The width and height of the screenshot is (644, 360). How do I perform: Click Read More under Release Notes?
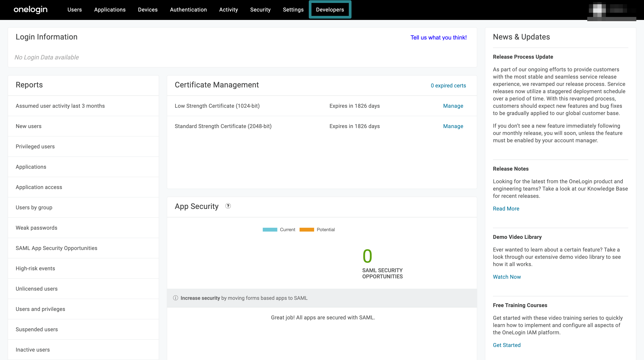coord(506,209)
